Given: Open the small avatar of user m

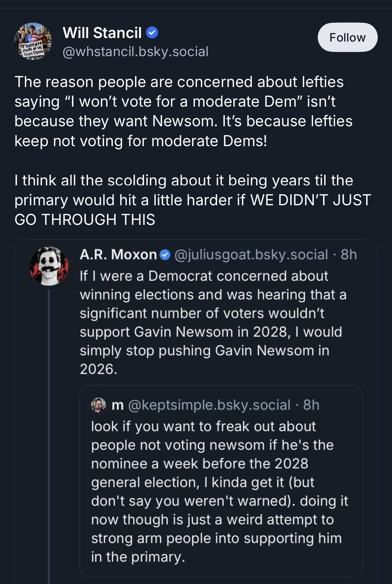Looking at the screenshot, I should tap(98, 405).
